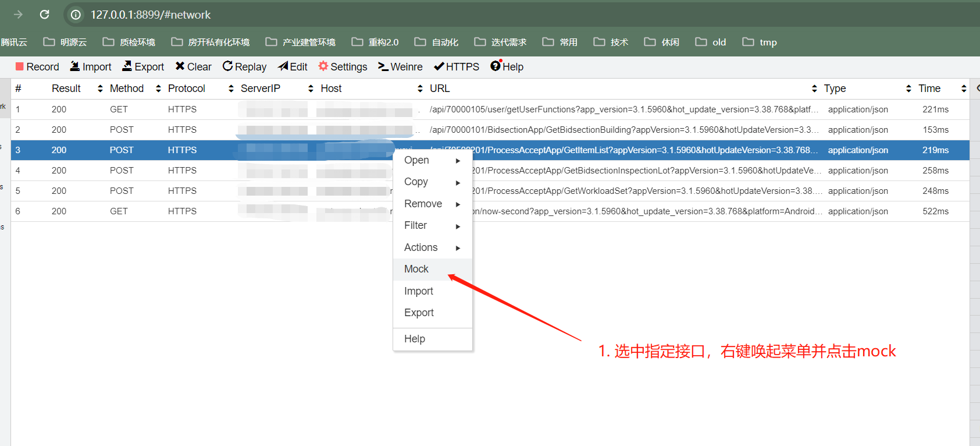Sort by ServerIP column arrows
Screen dimensions: 980x446
pos(311,89)
